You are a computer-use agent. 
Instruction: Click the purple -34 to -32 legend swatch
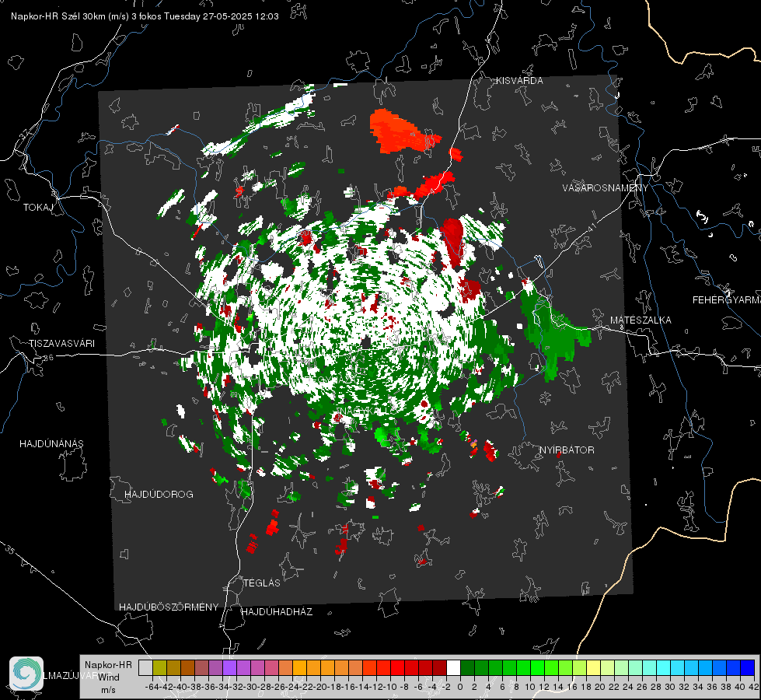click(229, 667)
